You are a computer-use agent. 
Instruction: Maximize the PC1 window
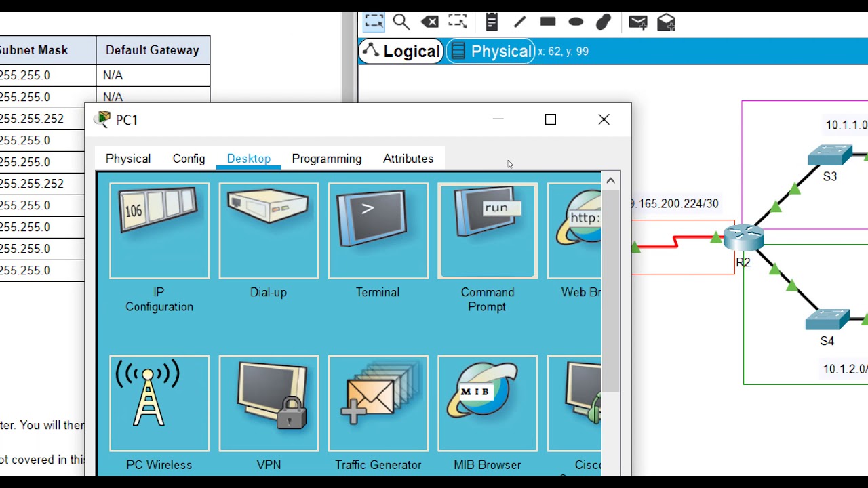coord(551,120)
